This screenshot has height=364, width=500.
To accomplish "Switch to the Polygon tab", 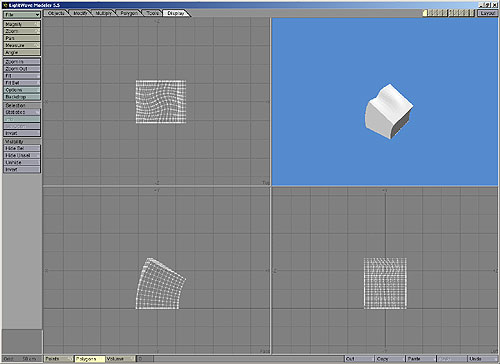I will pyautogui.click(x=129, y=13).
